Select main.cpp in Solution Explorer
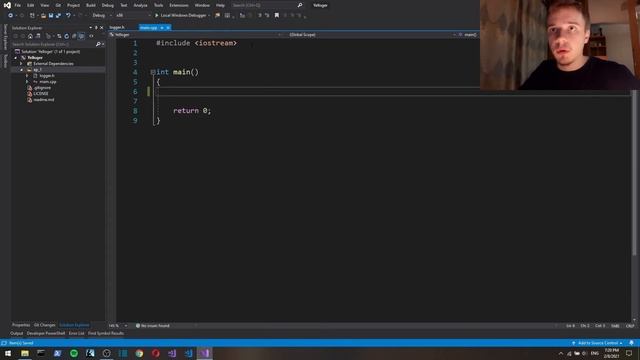 coord(48,82)
